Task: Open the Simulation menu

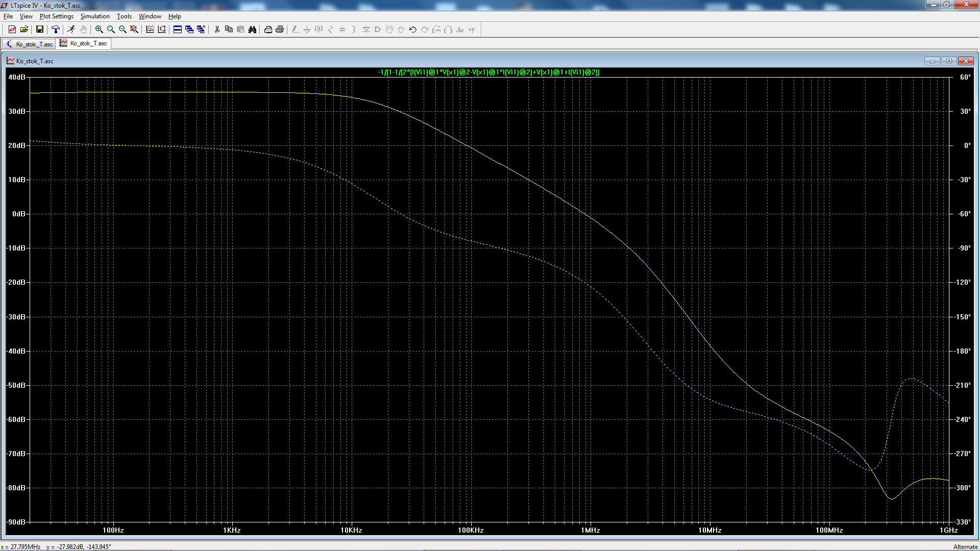Action: point(95,16)
